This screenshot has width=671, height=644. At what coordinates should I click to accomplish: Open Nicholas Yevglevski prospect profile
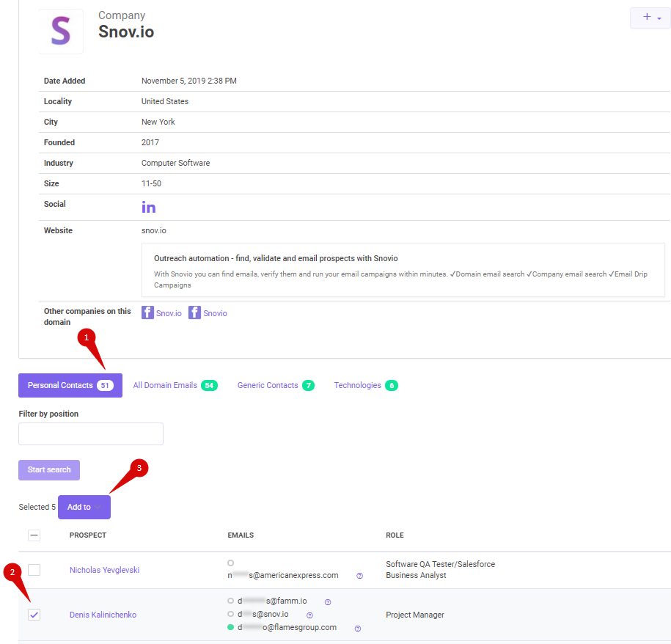click(104, 570)
